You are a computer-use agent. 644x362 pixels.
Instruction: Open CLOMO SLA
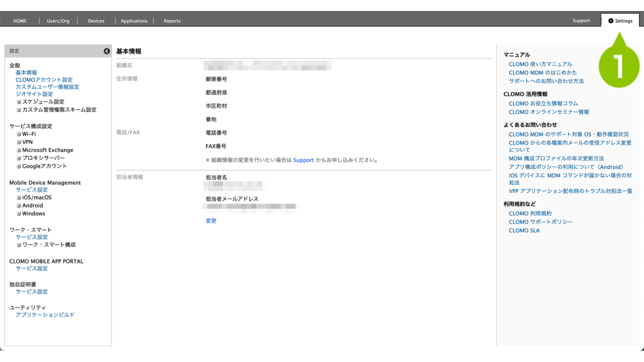tap(524, 231)
